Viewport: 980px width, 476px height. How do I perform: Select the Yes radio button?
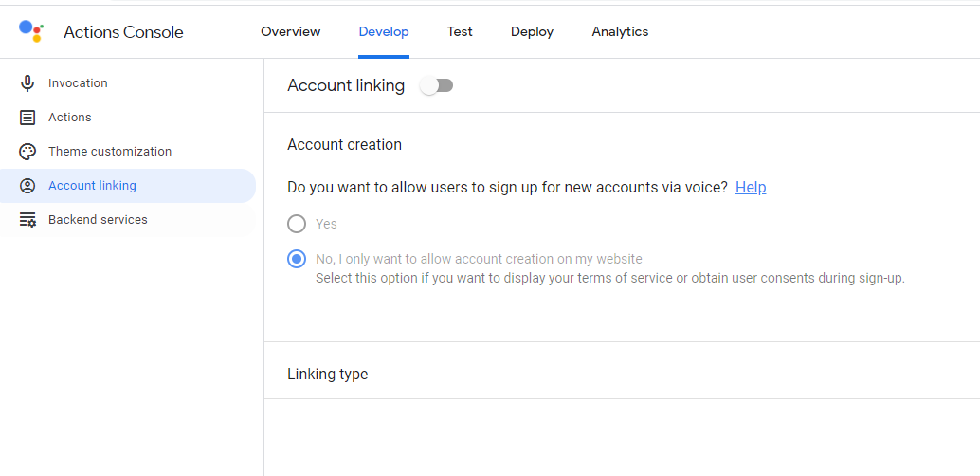pyautogui.click(x=297, y=224)
